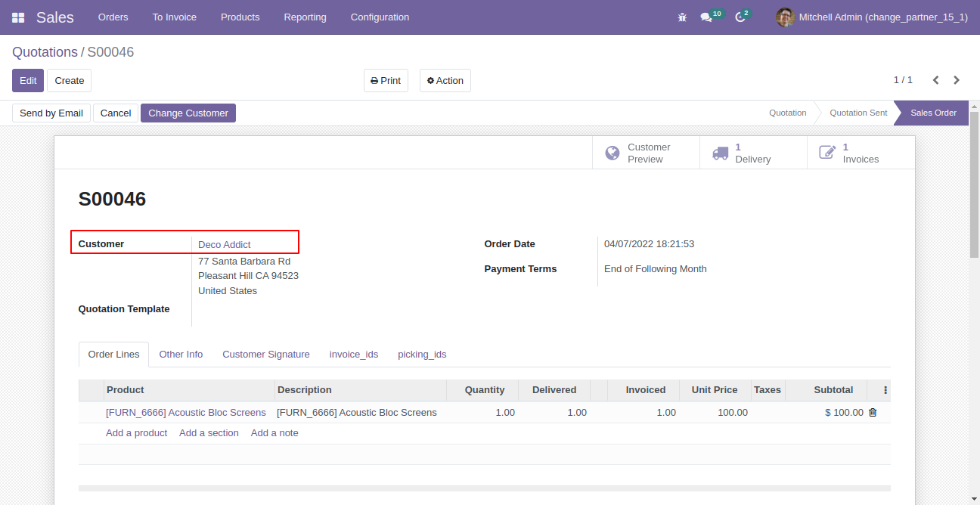Switch to the Customer Signature tab
The height and width of the screenshot is (505, 980).
pos(266,355)
